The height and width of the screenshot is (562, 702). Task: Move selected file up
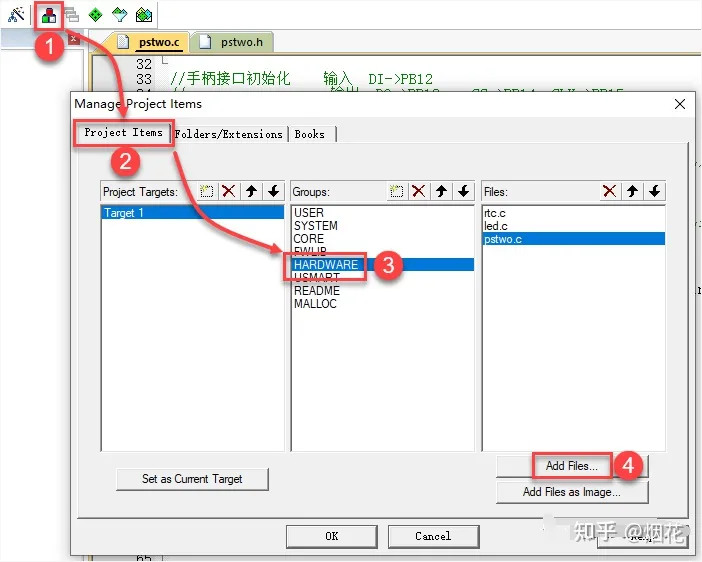632,192
